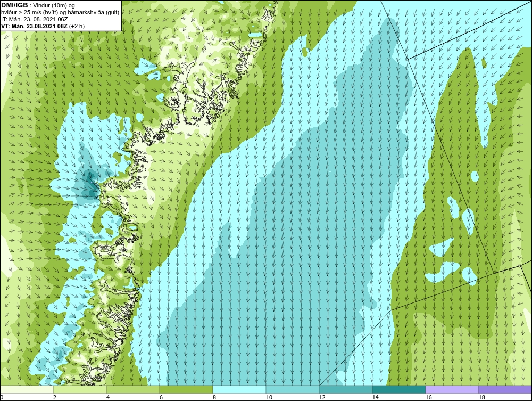Click the 'IT: Mán. 23. 08. 2021 06Z' line
This screenshot has width=532, height=401.
34,19
